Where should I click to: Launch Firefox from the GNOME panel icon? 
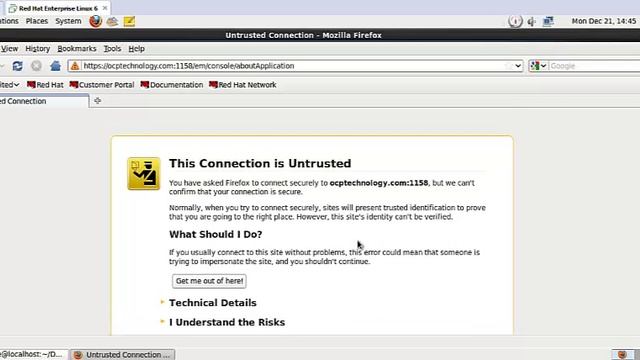[96, 21]
